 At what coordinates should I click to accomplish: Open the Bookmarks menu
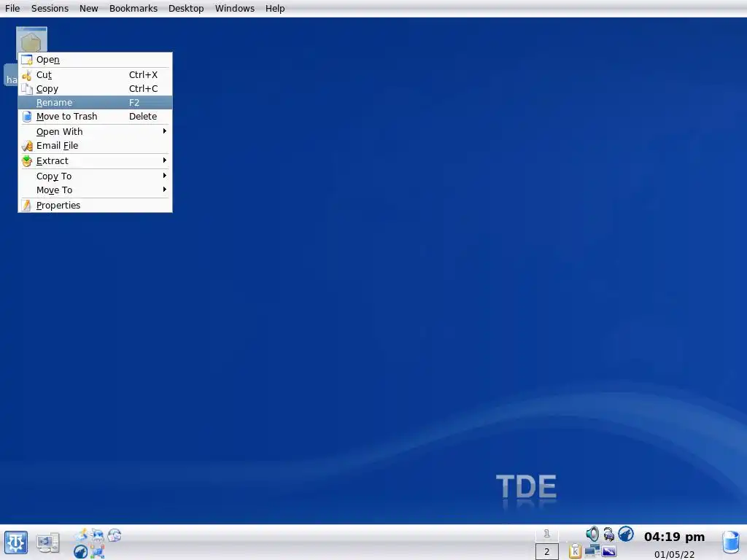133,9
